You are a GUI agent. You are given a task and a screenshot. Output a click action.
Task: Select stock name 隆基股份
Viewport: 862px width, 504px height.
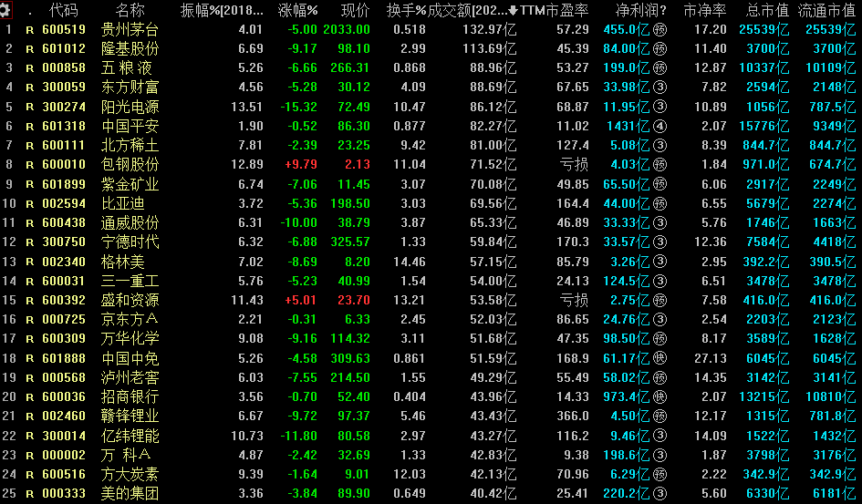(130, 49)
